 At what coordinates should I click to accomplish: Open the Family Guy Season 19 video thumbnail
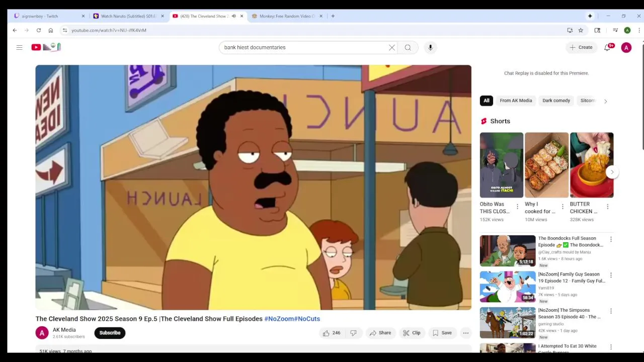[508, 287]
